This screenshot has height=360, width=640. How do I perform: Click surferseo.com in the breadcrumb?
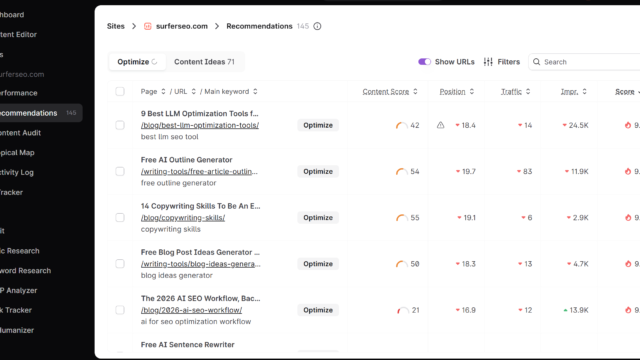[182, 26]
